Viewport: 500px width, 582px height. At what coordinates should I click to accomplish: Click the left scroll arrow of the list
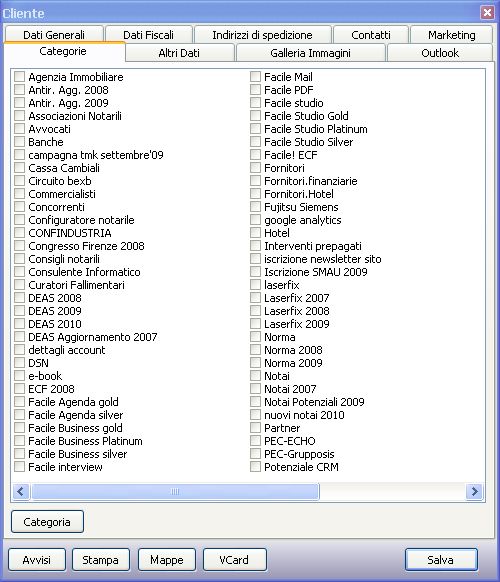(21, 491)
